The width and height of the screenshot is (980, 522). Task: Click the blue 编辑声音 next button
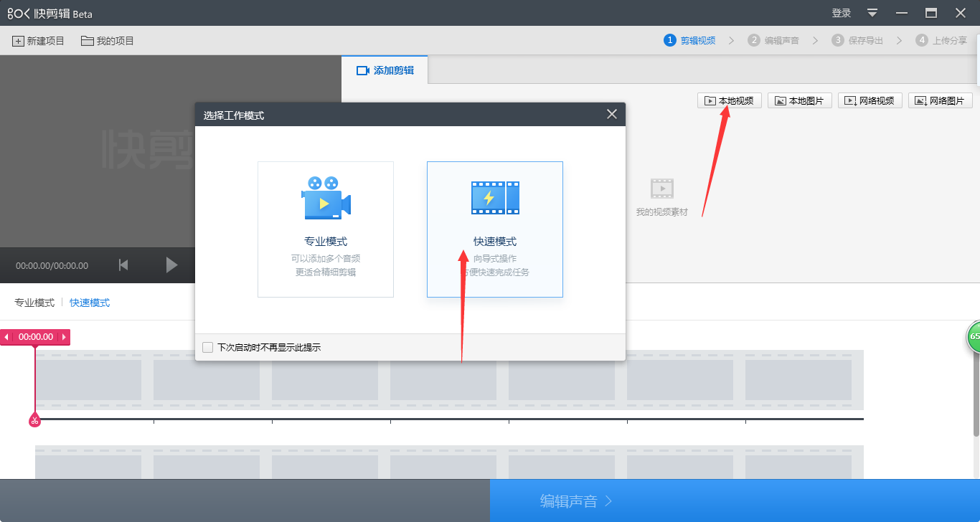tap(735, 500)
